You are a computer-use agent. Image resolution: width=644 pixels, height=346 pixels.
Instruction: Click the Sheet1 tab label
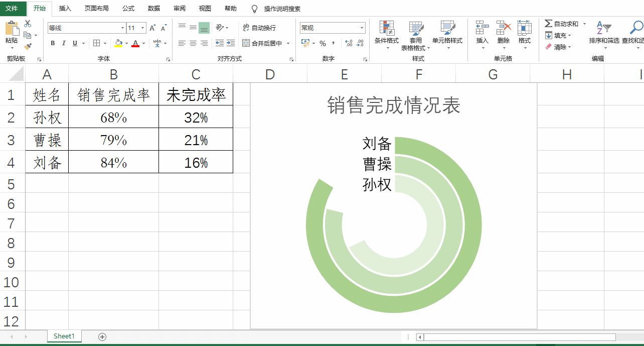click(64, 336)
